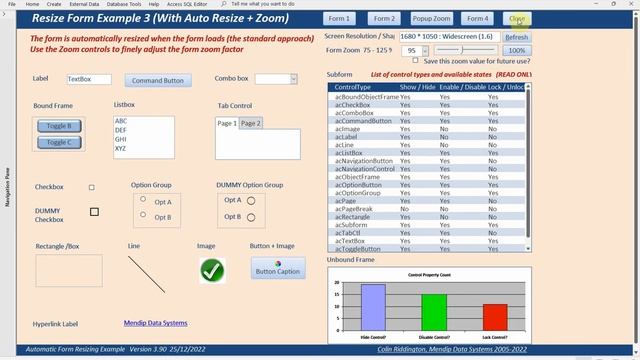Click the Form 2 button
Screen dimensions: 640x360
[x=384, y=19]
